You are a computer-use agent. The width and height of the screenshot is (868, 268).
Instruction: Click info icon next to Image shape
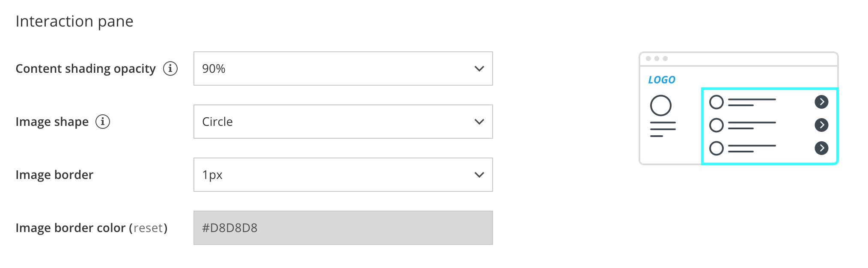103,122
